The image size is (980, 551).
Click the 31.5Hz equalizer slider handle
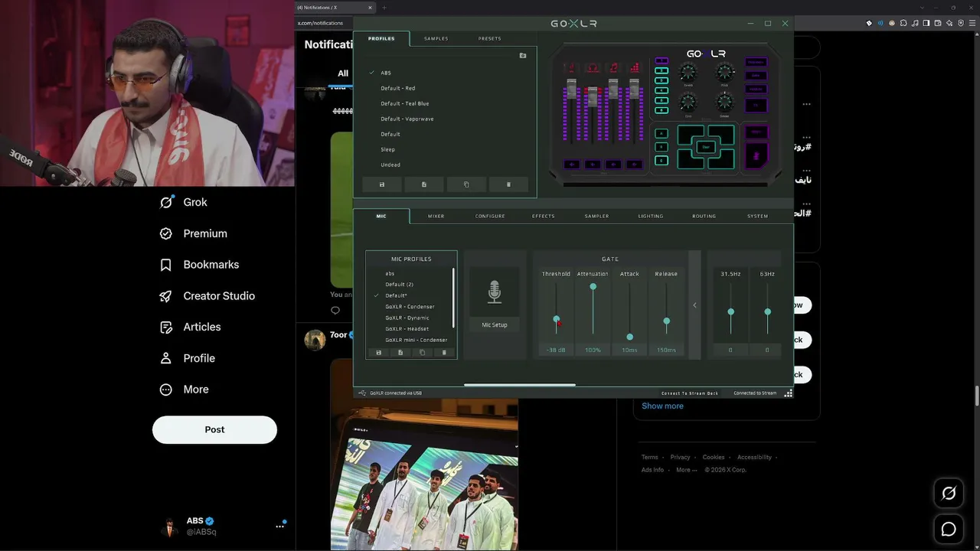point(730,311)
